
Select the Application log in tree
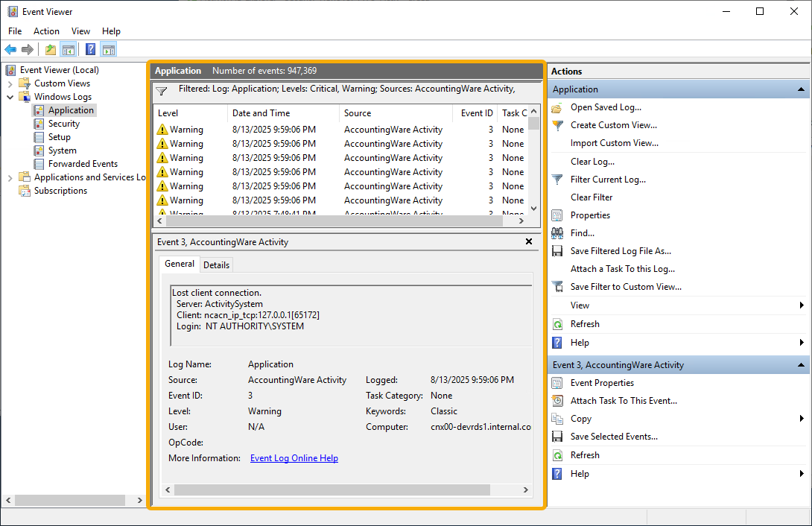coord(71,110)
